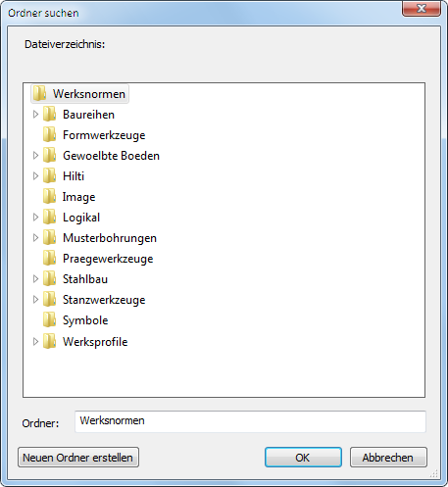Screen dimensions: 448x487
Task: Confirm selection with OK button
Action: [x=303, y=458]
